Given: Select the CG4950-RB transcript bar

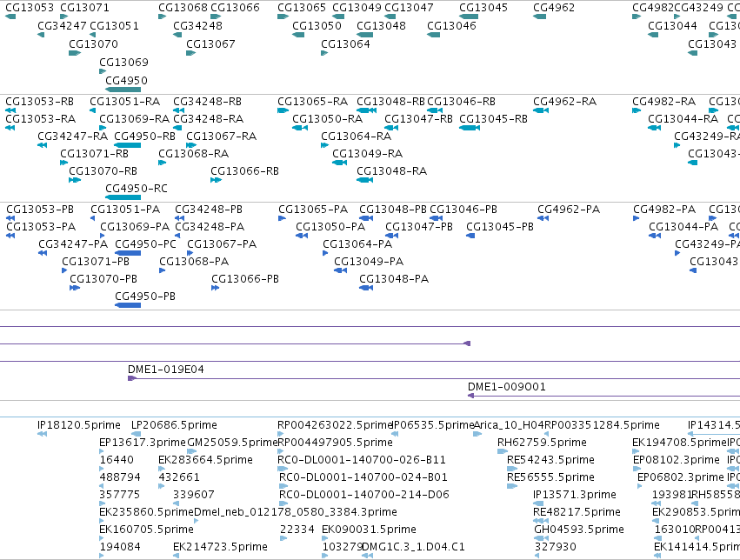Looking at the screenshot, I should 128,145.
